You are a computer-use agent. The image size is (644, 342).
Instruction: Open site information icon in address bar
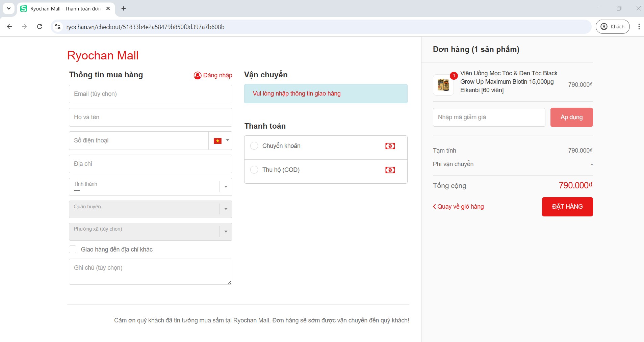pyautogui.click(x=58, y=27)
